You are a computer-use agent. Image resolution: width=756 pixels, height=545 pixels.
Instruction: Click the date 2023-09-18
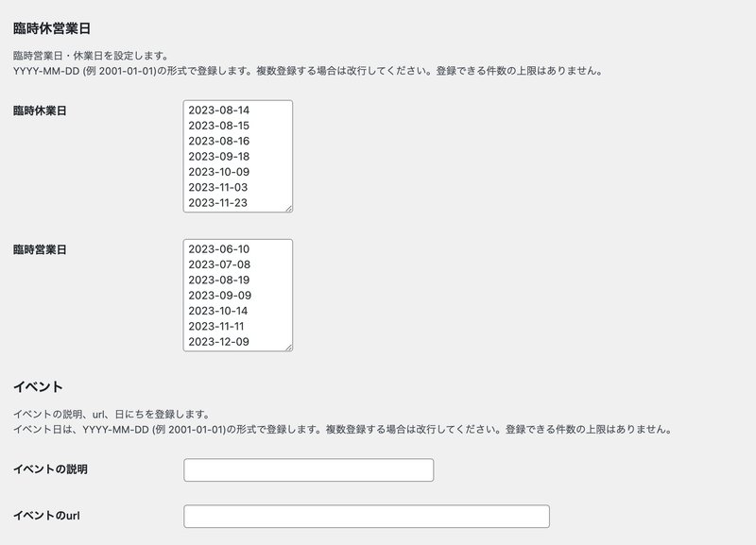coord(219,156)
